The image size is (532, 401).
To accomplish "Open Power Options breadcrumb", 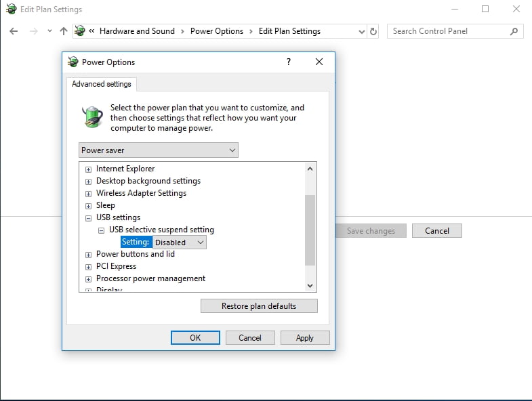I will coord(217,31).
